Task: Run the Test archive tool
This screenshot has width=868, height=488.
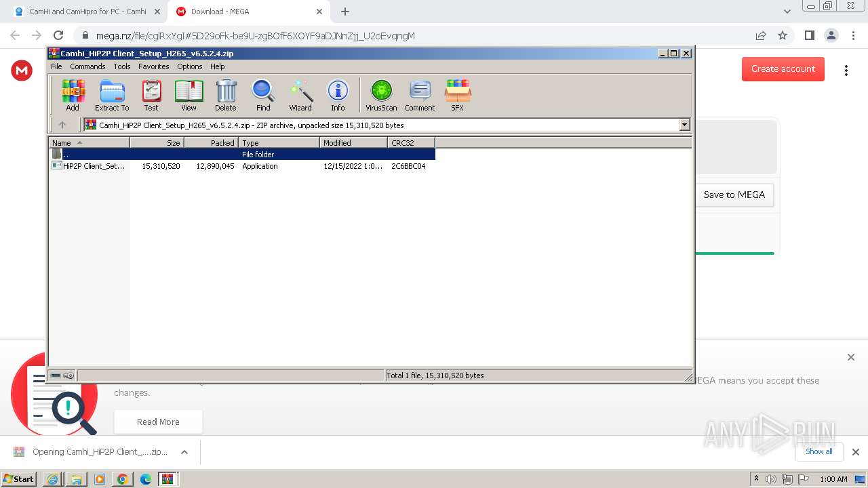Action: click(151, 95)
